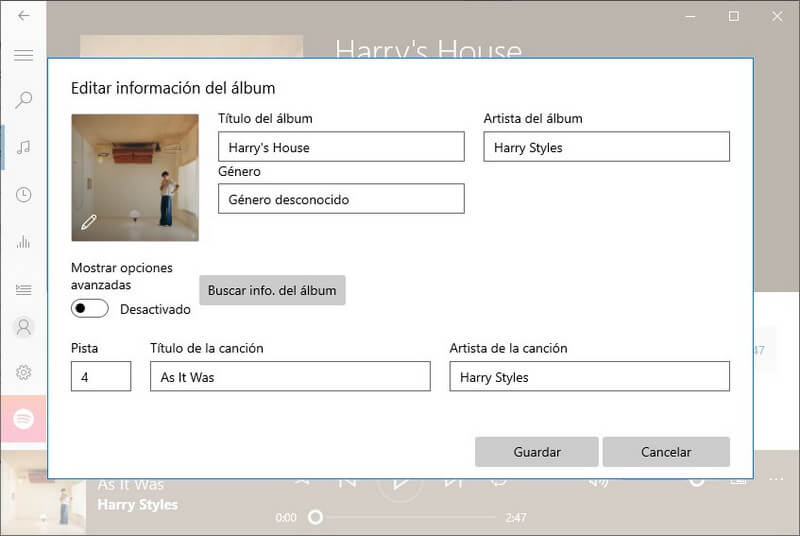Open settings gear in the sidebar
The height and width of the screenshot is (536, 800).
coord(23,372)
